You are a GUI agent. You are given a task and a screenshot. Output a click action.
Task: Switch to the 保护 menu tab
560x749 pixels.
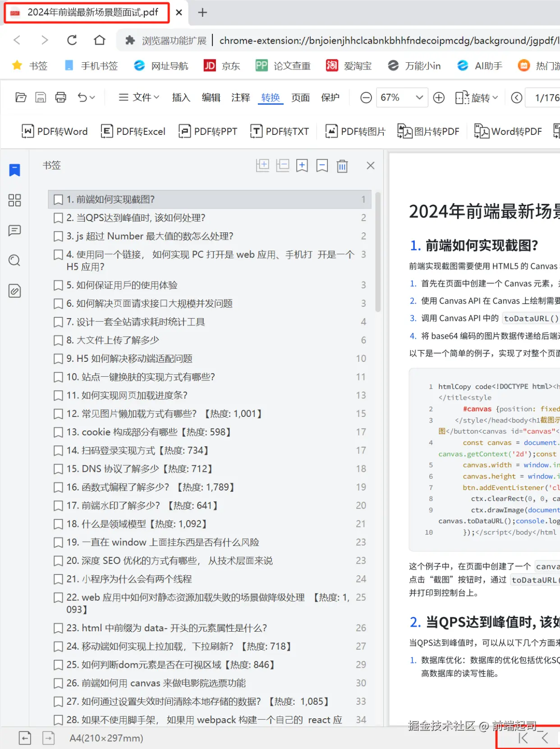330,97
